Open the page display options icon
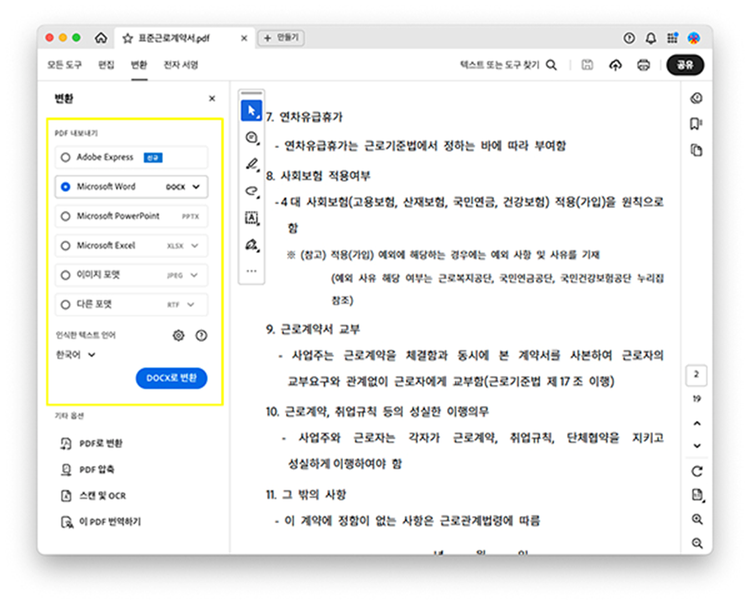Viewport: 750px width, 604px height. [x=697, y=495]
